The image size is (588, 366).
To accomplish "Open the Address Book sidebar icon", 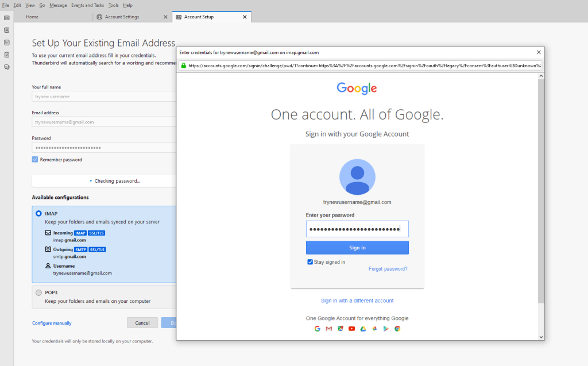I will [x=7, y=30].
